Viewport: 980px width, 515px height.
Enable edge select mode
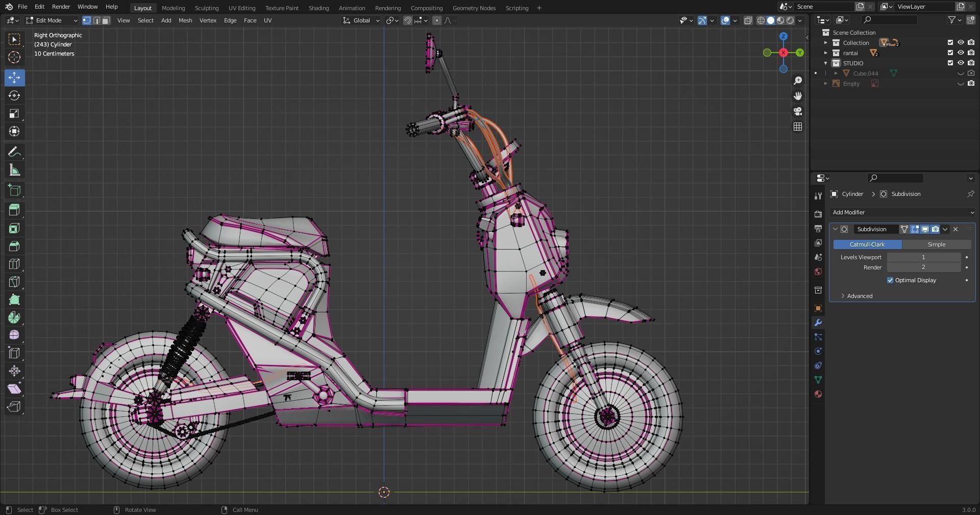96,20
